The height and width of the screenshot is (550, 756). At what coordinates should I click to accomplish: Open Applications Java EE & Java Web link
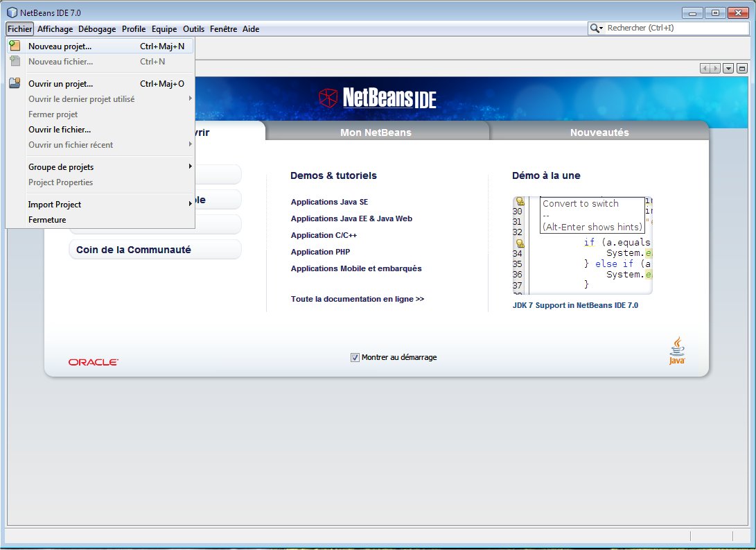click(x=351, y=218)
